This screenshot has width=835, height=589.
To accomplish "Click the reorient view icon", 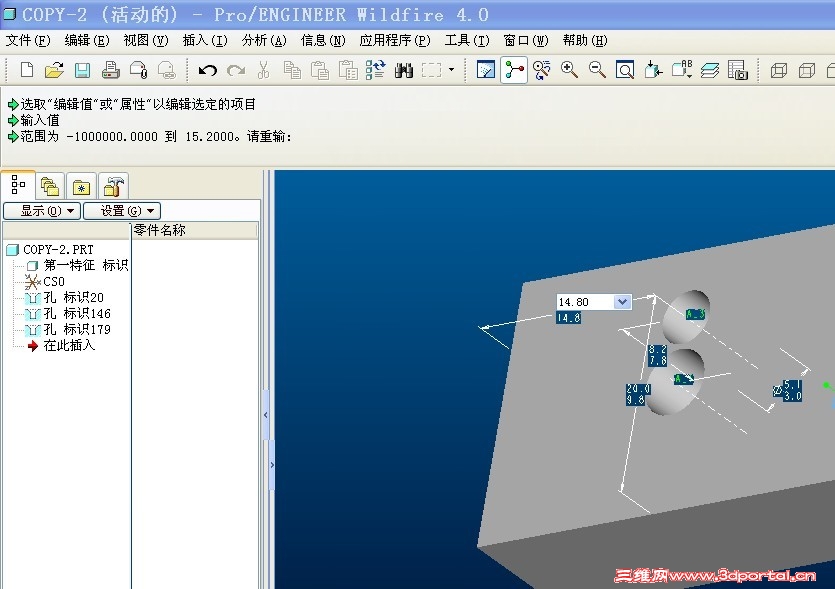I will click(653, 70).
